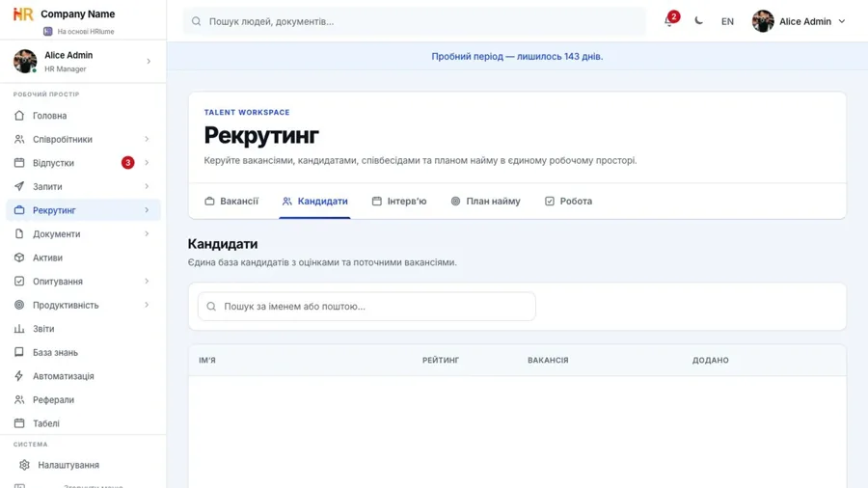Expand the sidebar profile chevron
Screen dimensions: 868x488
[149, 62]
